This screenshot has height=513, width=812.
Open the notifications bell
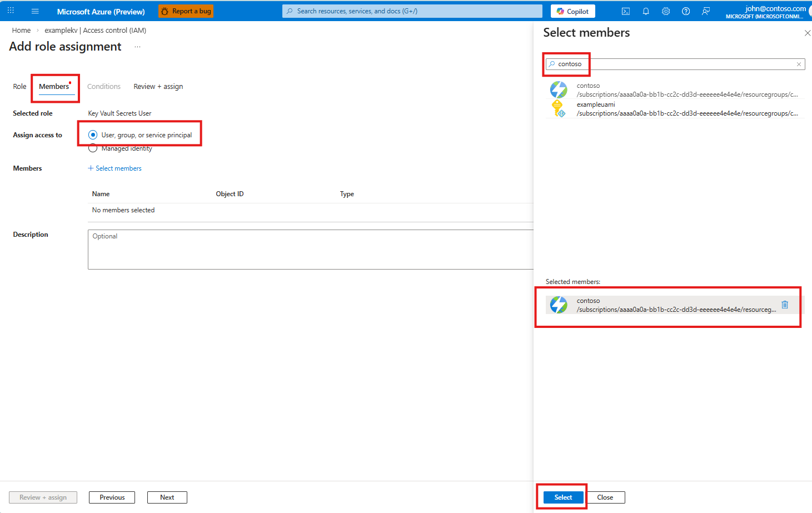(x=646, y=11)
